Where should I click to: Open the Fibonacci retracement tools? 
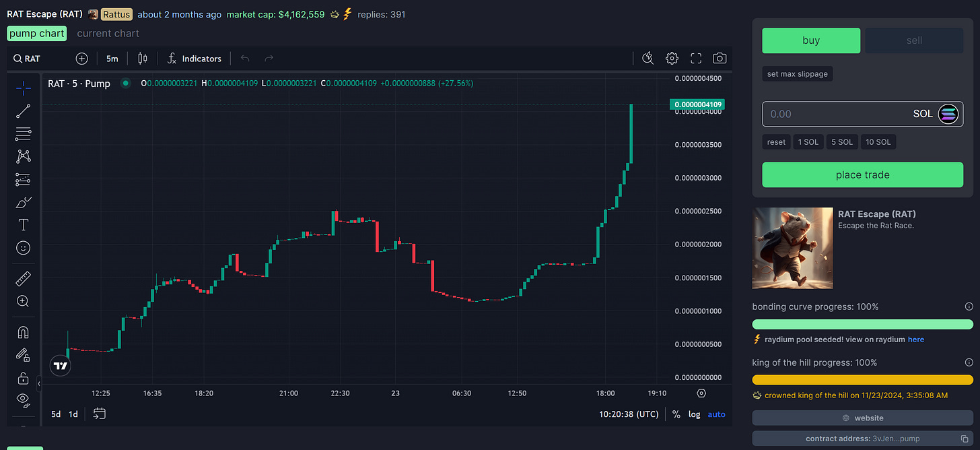[x=23, y=134]
